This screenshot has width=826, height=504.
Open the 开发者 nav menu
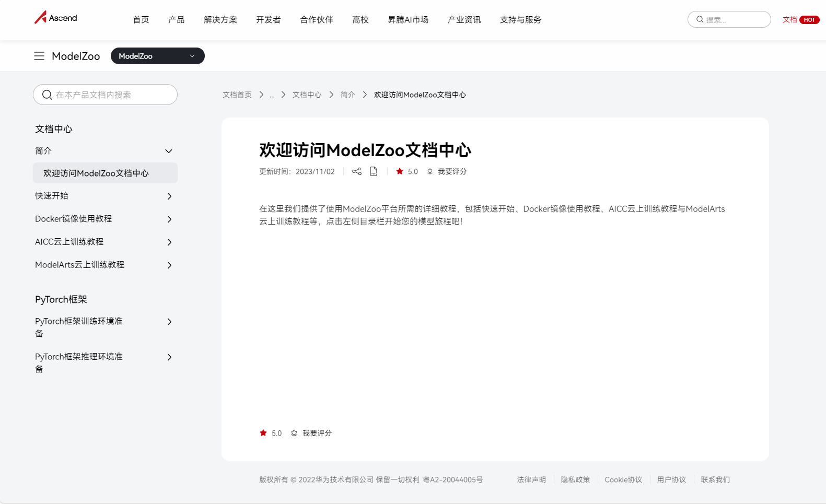pos(269,19)
